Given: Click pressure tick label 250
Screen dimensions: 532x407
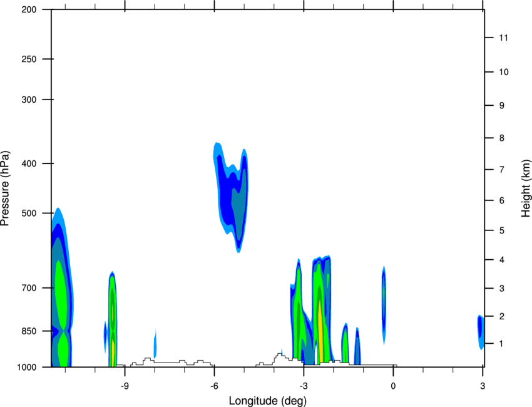Looking at the screenshot, I should coord(29,59).
